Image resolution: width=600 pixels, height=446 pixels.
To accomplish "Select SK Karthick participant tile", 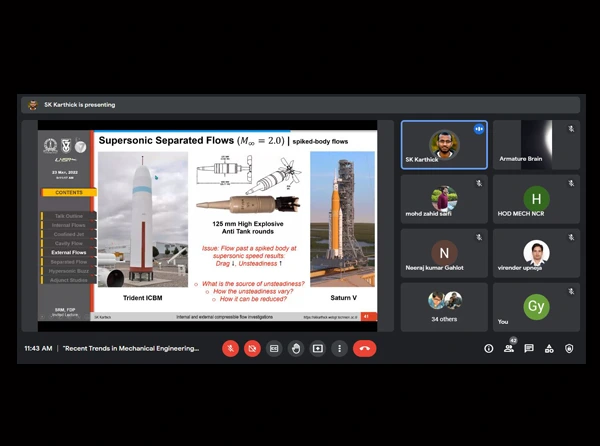I will [x=444, y=145].
